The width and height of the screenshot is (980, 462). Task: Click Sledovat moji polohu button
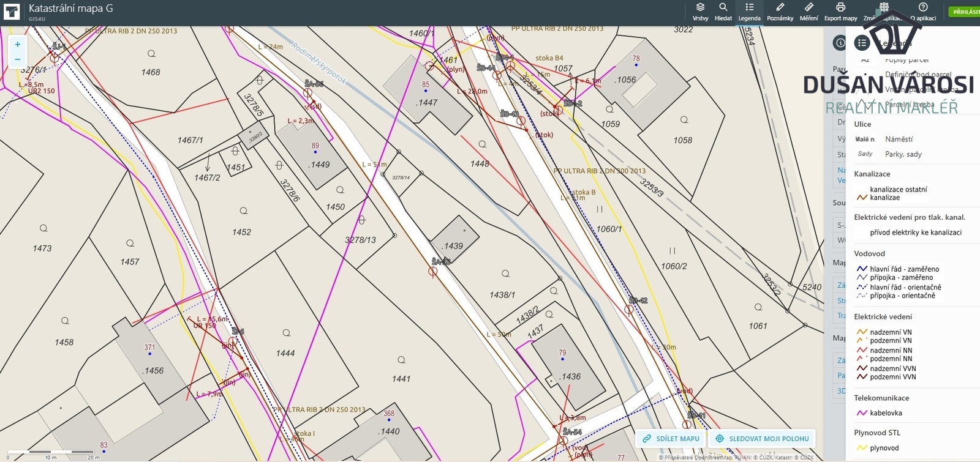click(762, 439)
